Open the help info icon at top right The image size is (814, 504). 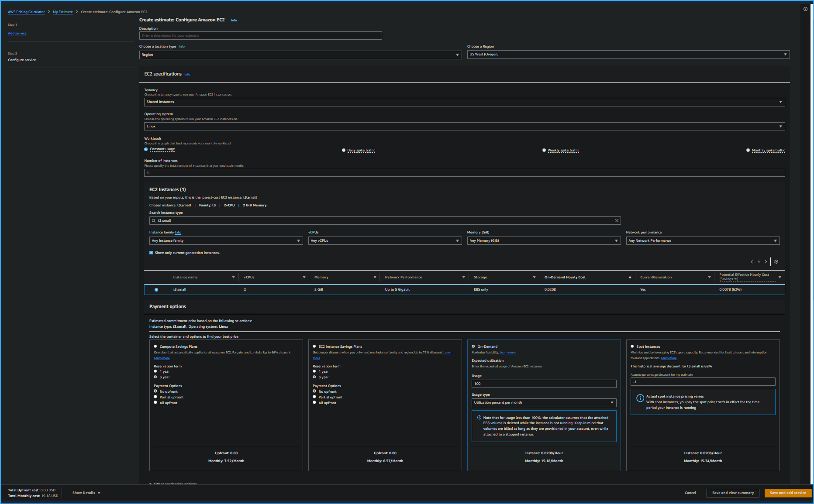point(806,9)
